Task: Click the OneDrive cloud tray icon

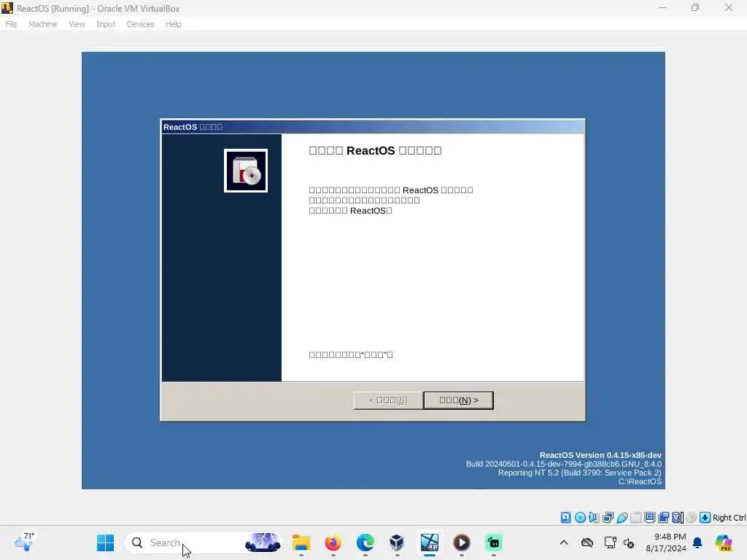Action: [x=587, y=542]
